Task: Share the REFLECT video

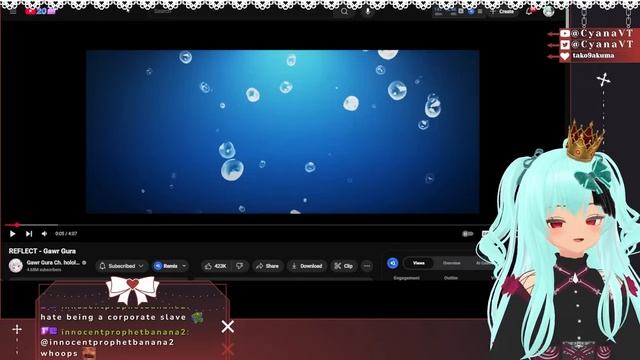Action: pos(267,266)
